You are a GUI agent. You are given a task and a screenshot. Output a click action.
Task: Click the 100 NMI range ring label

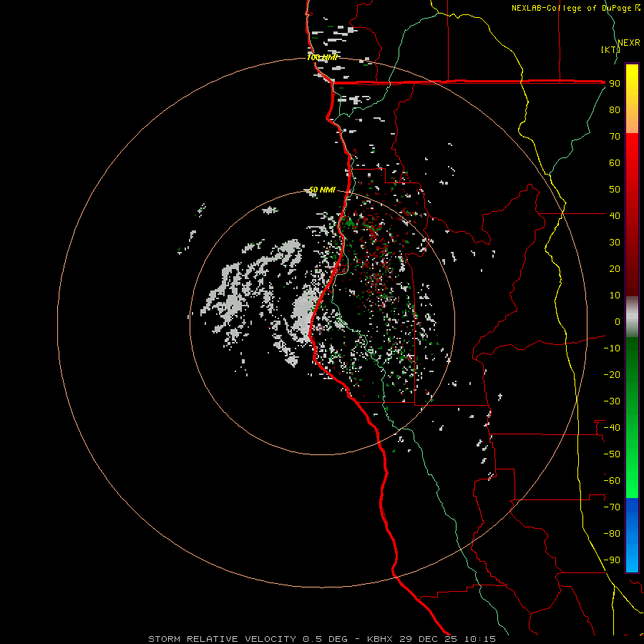(x=322, y=57)
